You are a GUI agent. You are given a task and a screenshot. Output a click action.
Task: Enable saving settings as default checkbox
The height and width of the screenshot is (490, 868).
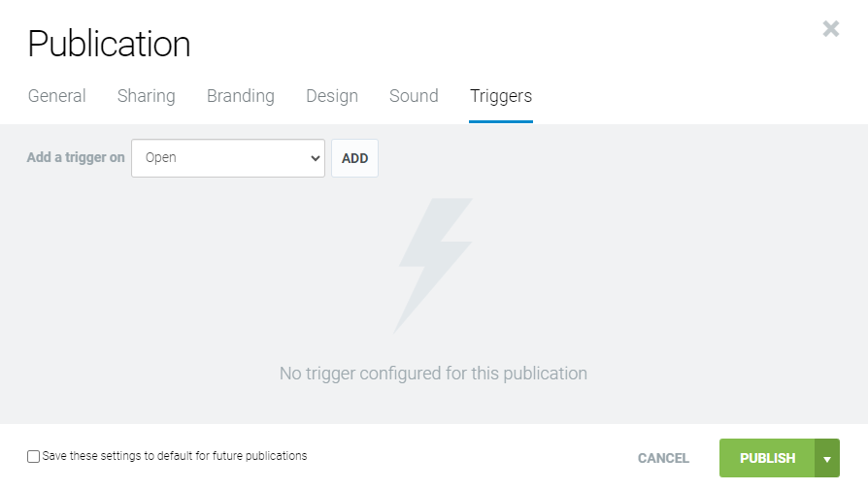34,456
